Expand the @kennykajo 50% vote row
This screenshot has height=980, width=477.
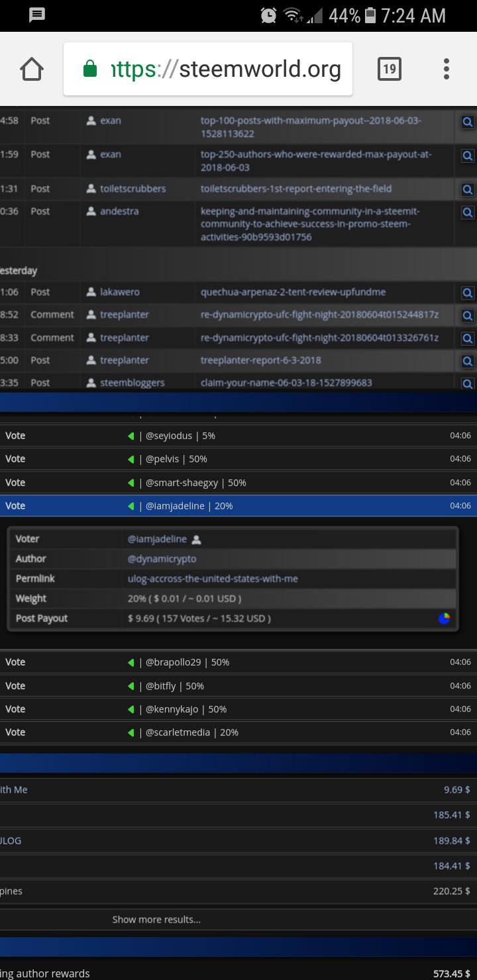(238, 709)
